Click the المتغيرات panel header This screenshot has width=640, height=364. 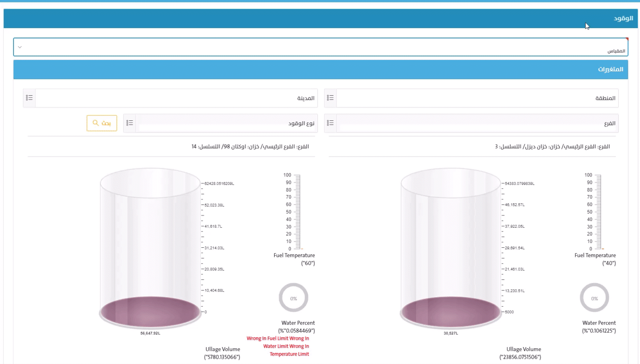click(320, 69)
